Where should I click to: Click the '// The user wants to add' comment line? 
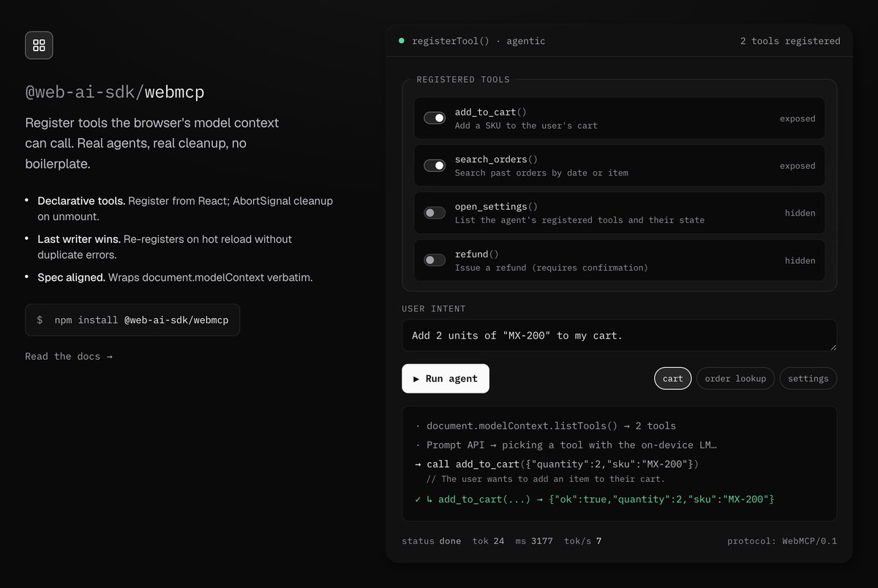546,479
